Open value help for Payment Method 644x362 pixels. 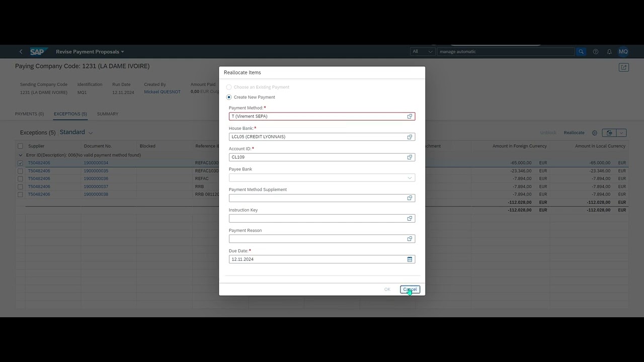[x=410, y=116]
